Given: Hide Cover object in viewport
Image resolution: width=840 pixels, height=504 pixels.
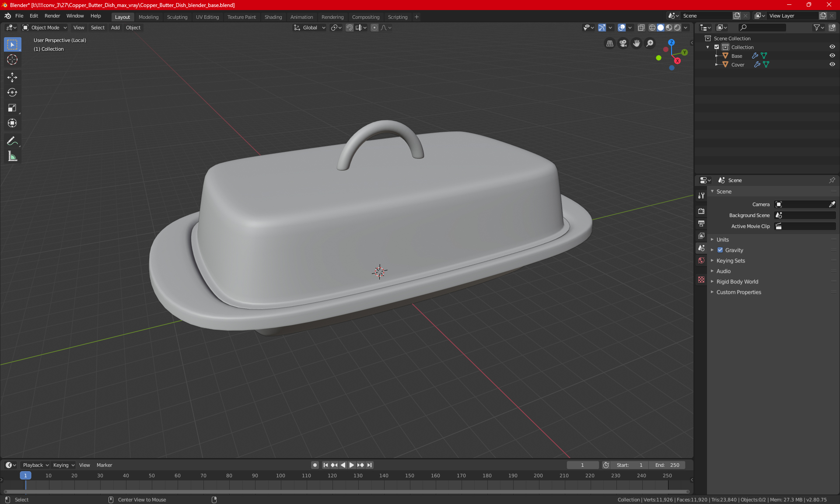Looking at the screenshot, I should (x=832, y=64).
